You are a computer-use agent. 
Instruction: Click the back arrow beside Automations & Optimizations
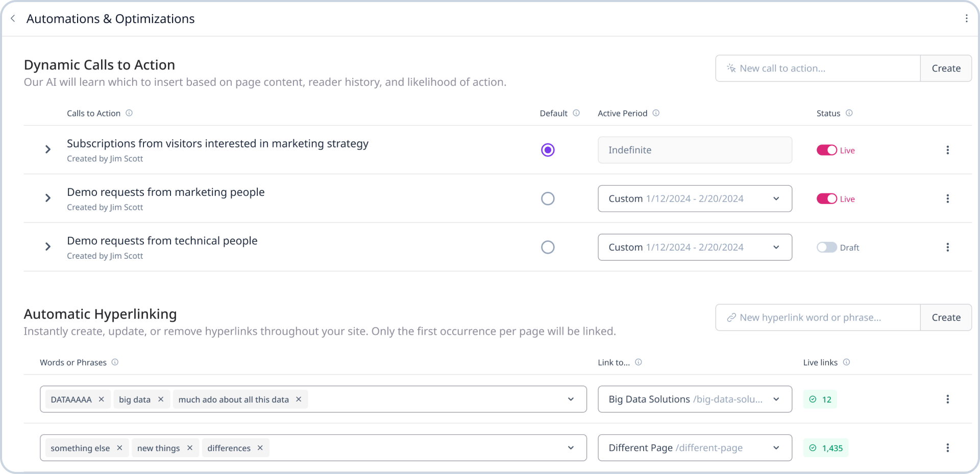point(13,18)
